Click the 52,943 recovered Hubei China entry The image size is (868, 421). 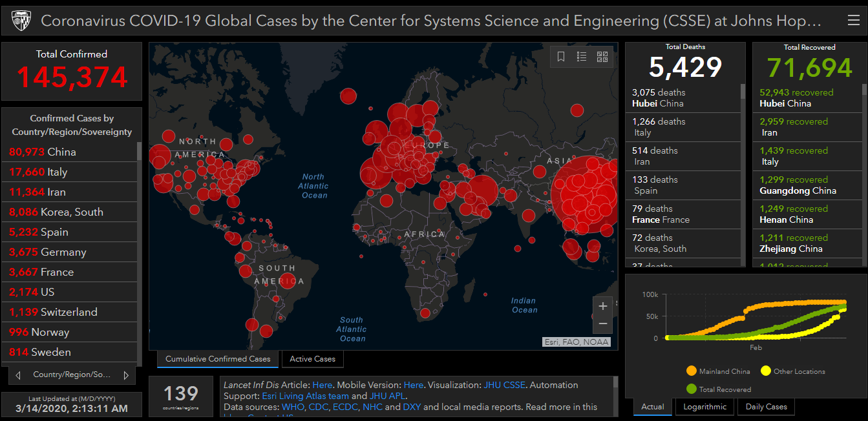tap(807, 98)
